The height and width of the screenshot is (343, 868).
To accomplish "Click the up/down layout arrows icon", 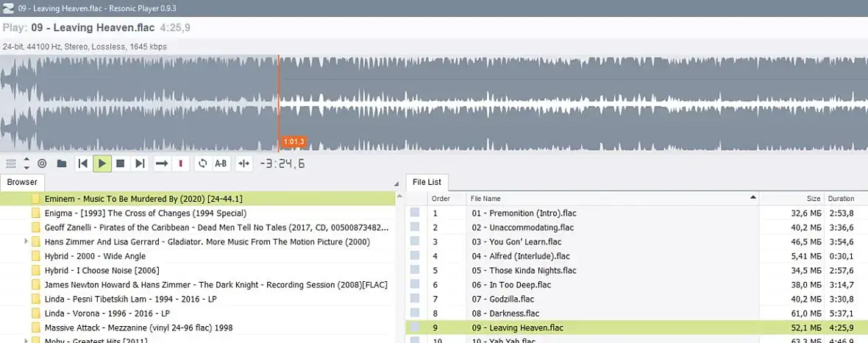I will tap(26, 163).
